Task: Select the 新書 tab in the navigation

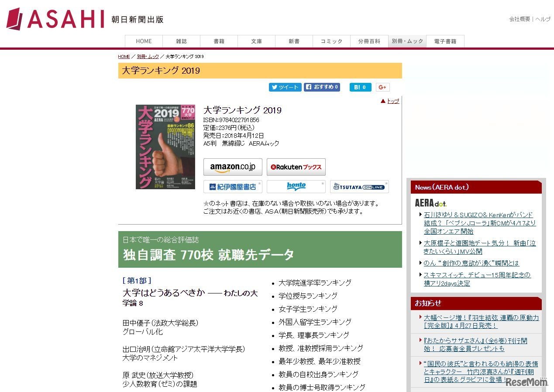Action: click(294, 41)
